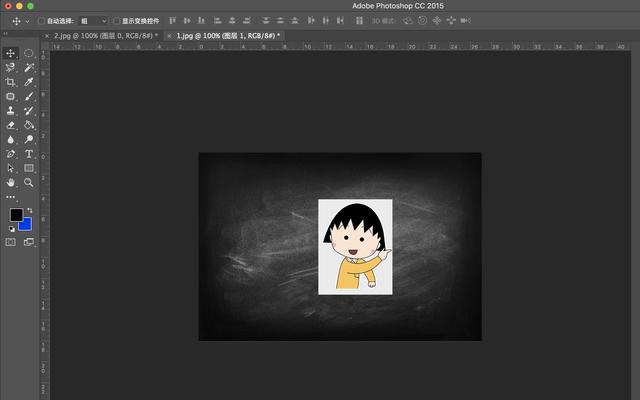The width and height of the screenshot is (640, 400).
Task: Select the Zoom magnifier tool
Action: 29,182
